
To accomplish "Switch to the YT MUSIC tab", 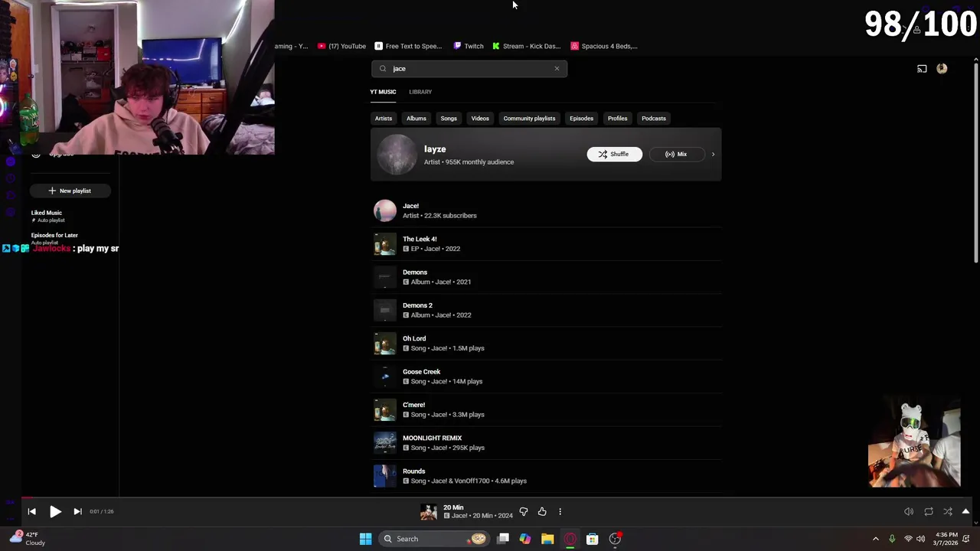I will click(383, 92).
